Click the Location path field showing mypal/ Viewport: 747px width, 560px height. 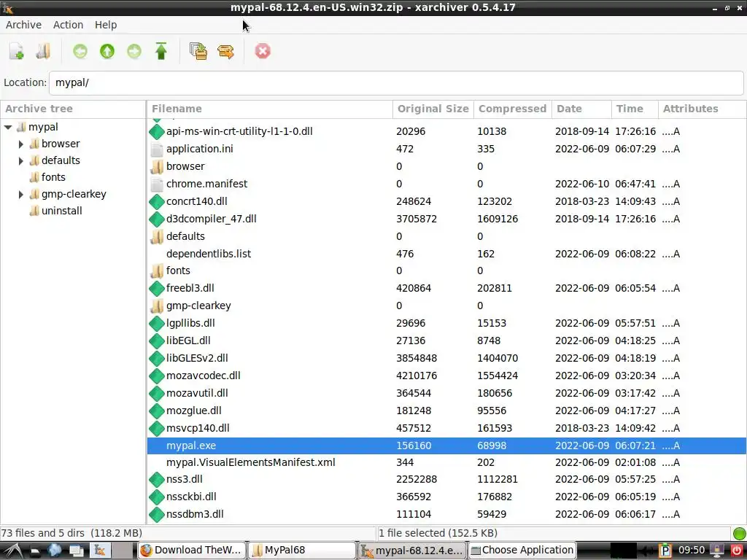tap(396, 83)
